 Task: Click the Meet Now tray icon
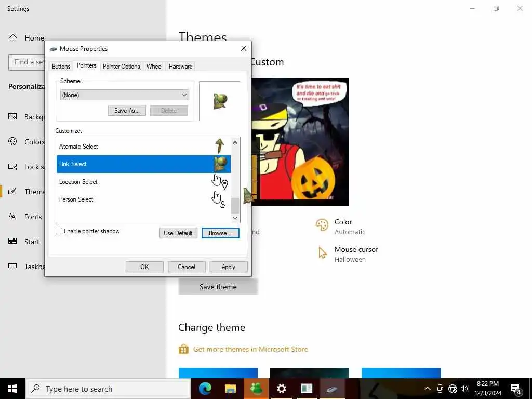pyautogui.click(x=440, y=389)
